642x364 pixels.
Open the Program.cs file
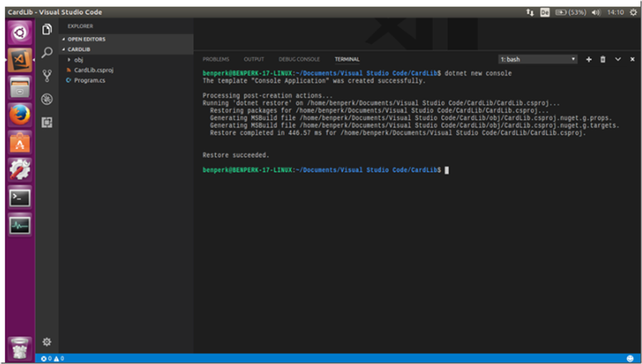tap(89, 80)
